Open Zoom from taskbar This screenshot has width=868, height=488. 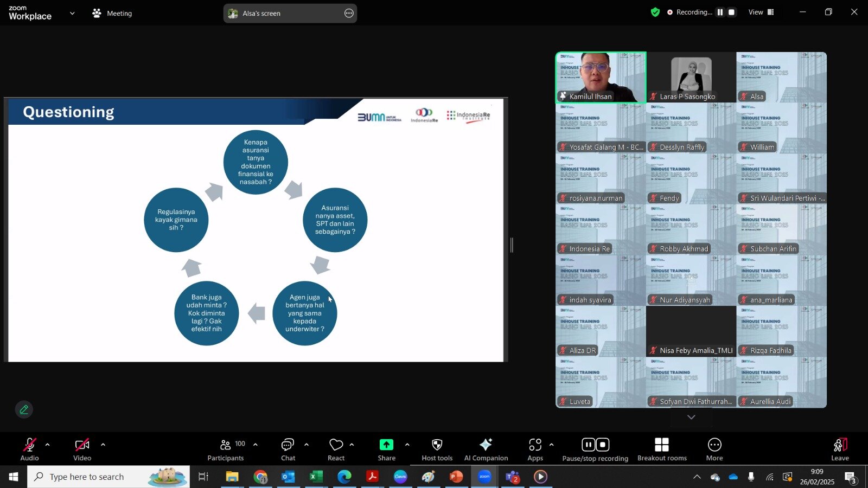(x=484, y=477)
